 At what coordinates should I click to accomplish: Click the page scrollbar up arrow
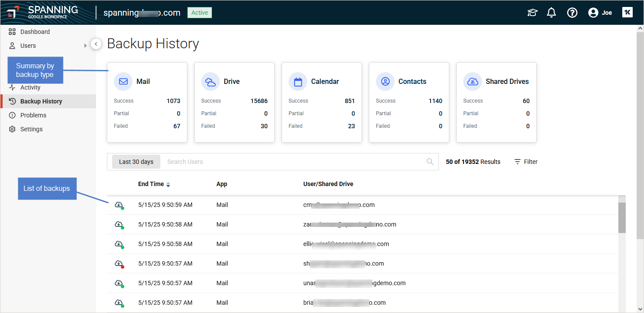[x=640, y=28]
